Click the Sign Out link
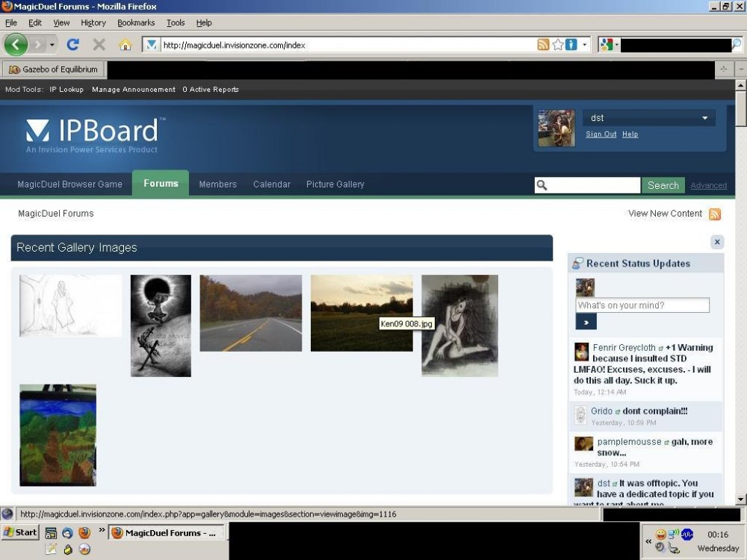747x560 pixels. point(601,134)
